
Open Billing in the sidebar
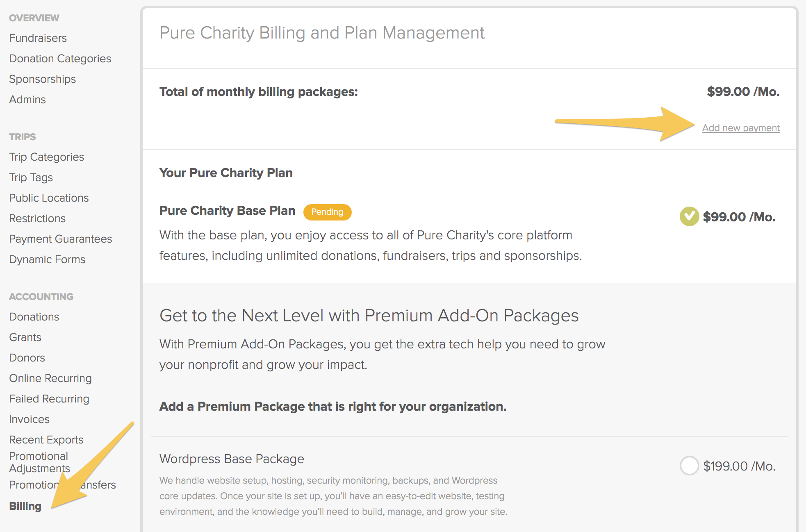tap(25, 506)
